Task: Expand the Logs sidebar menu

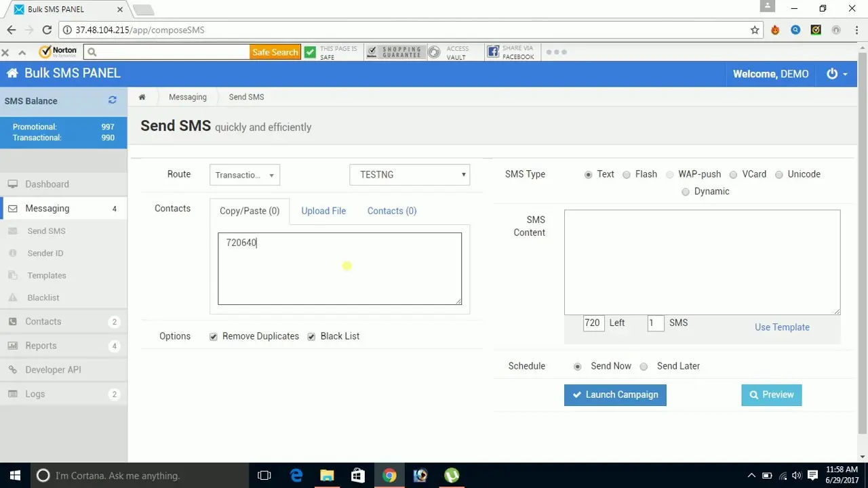Action: coord(64,394)
